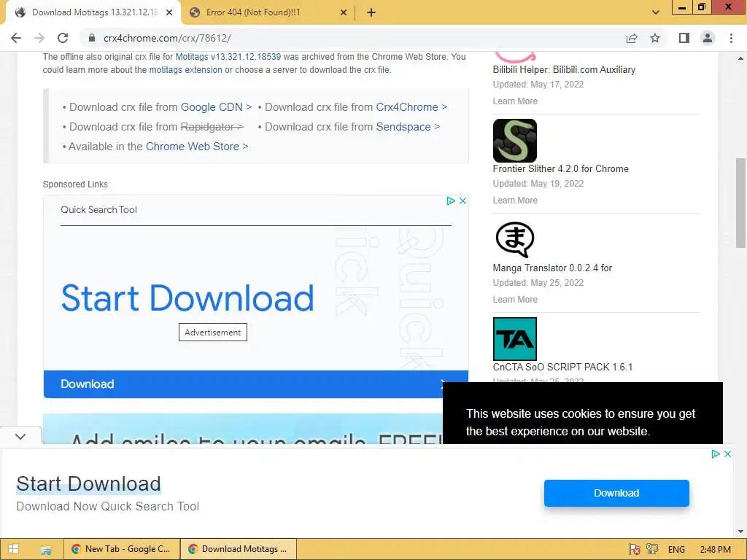The height and width of the screenshot is (560, 747).
Task: Learn More about Bilibili Helper
Action: point(515,101)
